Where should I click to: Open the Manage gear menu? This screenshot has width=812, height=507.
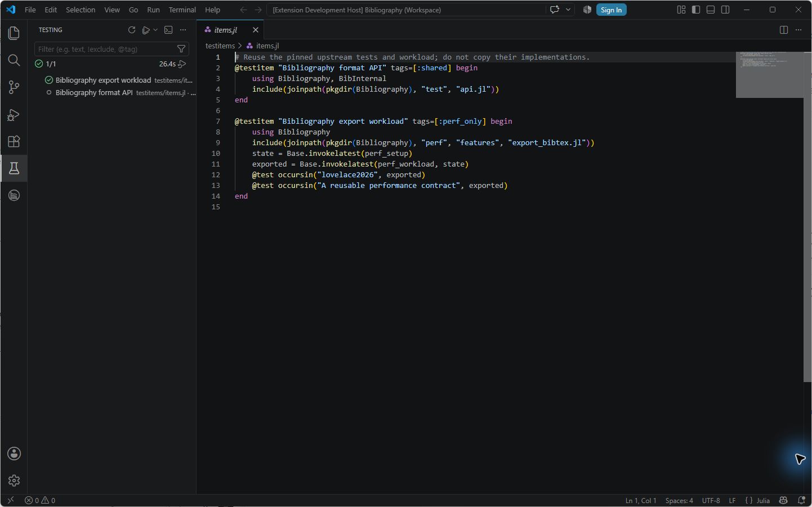14,481
